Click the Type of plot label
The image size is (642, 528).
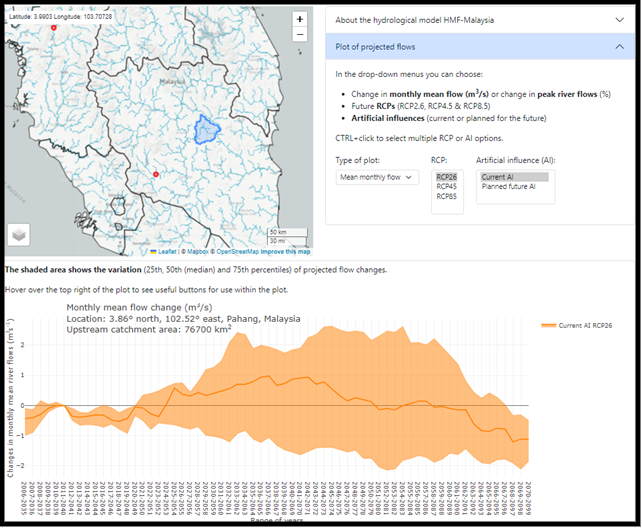pos(357,160)
